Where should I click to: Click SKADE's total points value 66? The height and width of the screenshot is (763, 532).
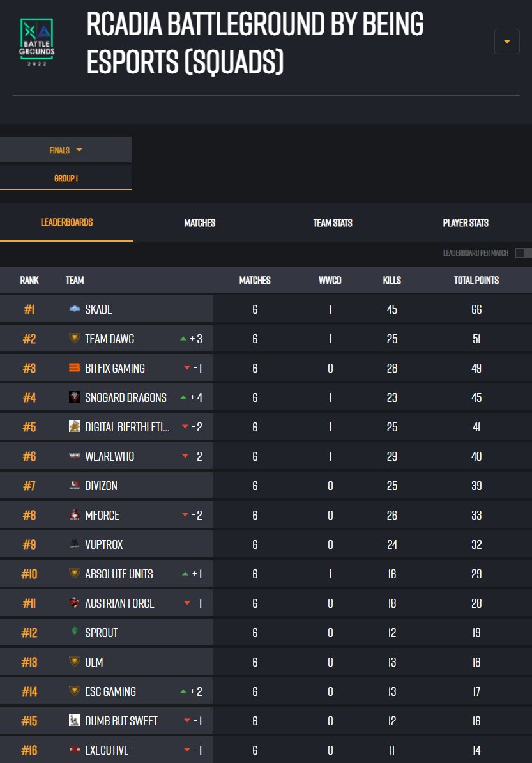(476, 309)
